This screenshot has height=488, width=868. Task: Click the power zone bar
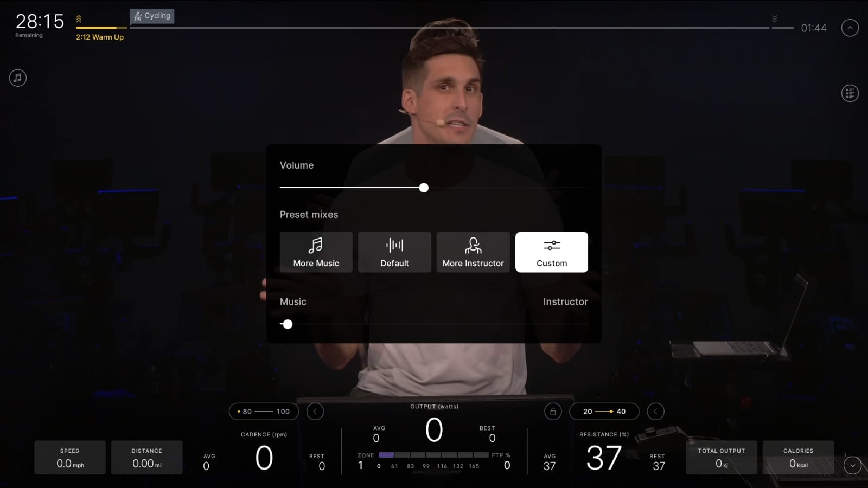click(433, 455)
